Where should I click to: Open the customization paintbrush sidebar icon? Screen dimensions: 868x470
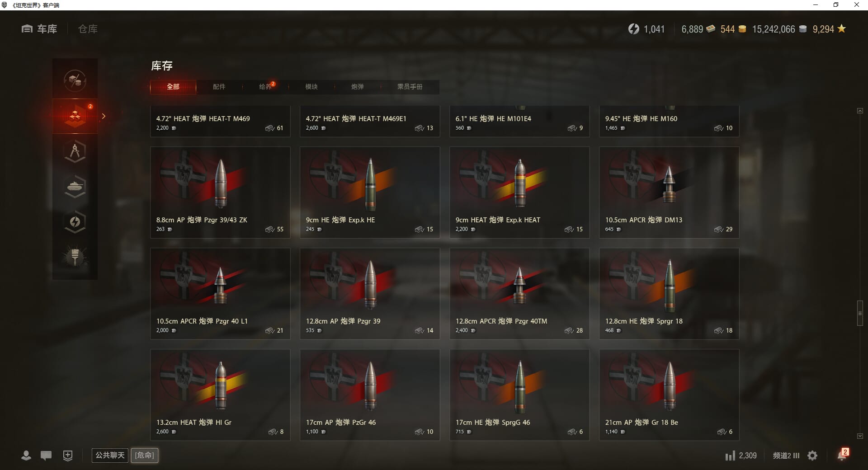point(75,257)
